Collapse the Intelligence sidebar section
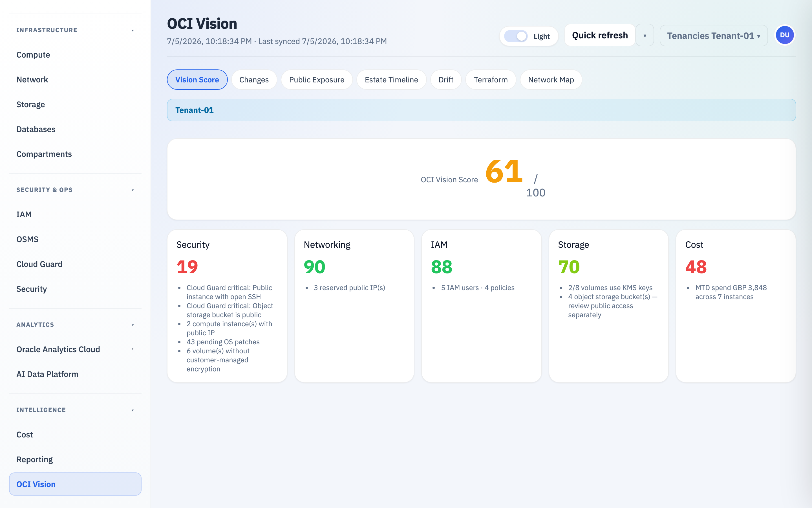Viewport: 812px width, 508px height. point(133,410)
